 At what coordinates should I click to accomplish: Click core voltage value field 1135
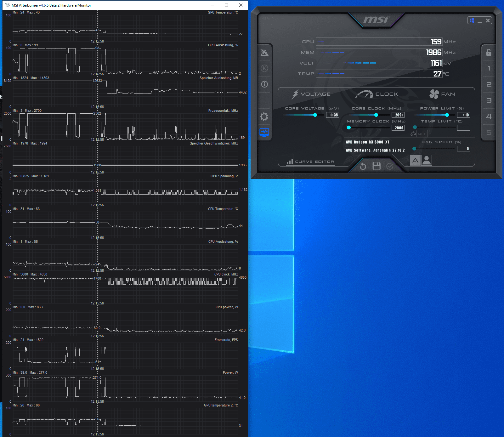tap(333, 115)
